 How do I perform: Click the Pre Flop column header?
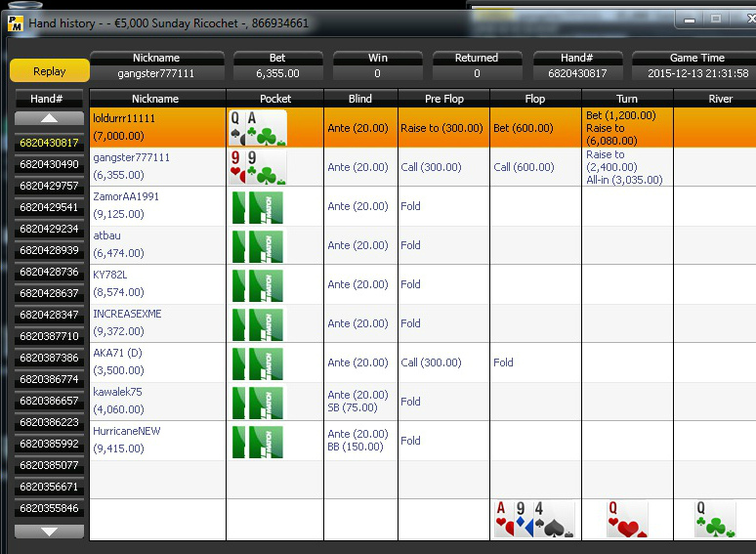[x=444, y=99]
